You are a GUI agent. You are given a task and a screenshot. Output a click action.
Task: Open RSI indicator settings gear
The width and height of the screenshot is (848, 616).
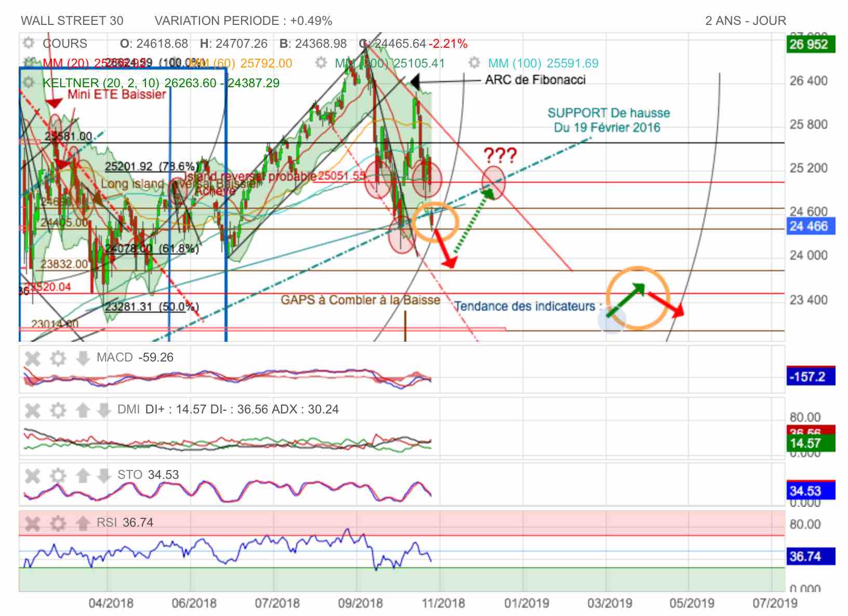click(x=58, y=523)
